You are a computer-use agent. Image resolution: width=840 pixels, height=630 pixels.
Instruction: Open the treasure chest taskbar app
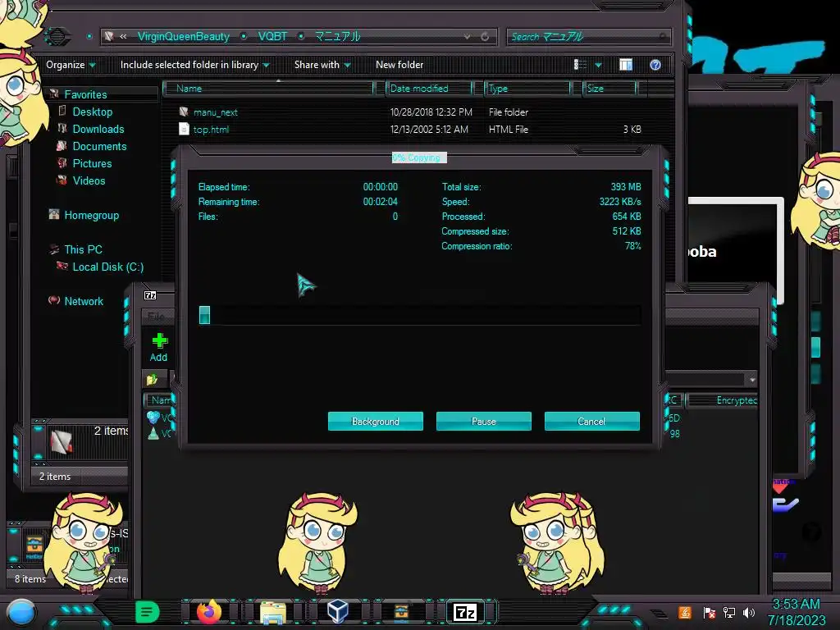tap(401, 612)
